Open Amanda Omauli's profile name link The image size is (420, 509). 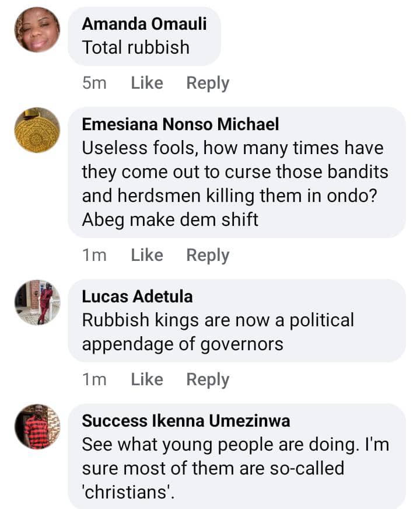click(144, 24)
